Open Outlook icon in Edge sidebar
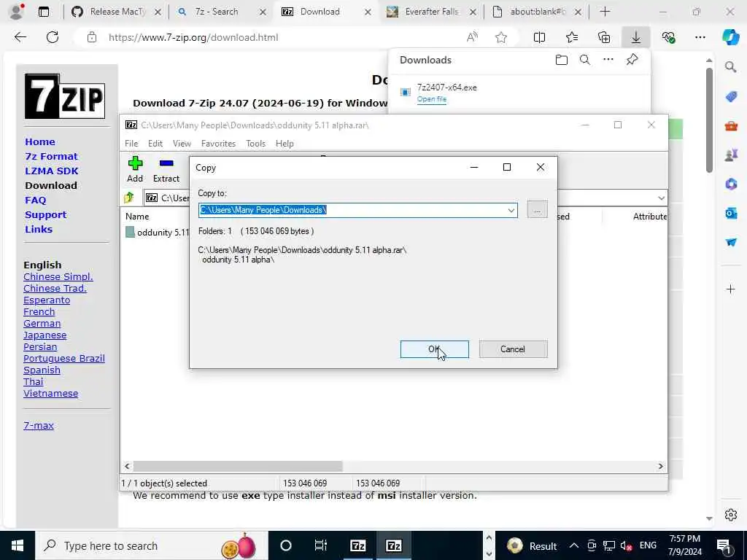 click(731, 213)
